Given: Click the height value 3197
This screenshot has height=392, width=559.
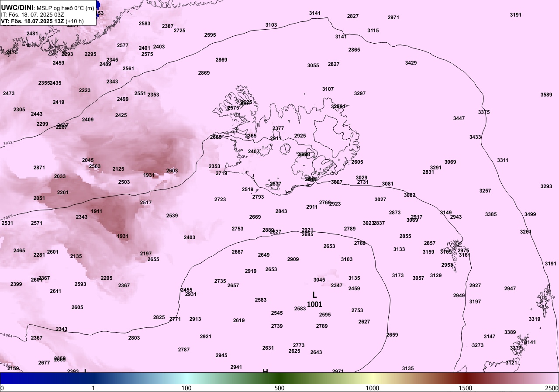Looking at the screenshot, I should coord(475,302).
